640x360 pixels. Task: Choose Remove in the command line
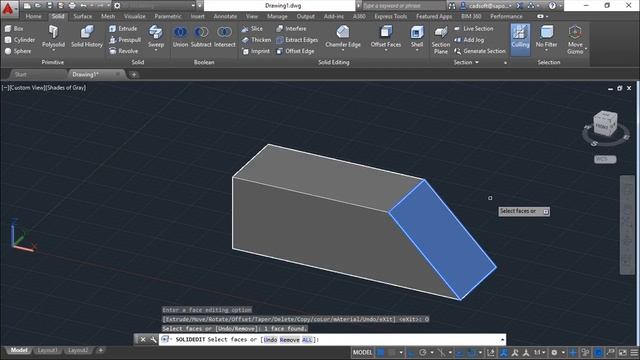coord(289,340)
